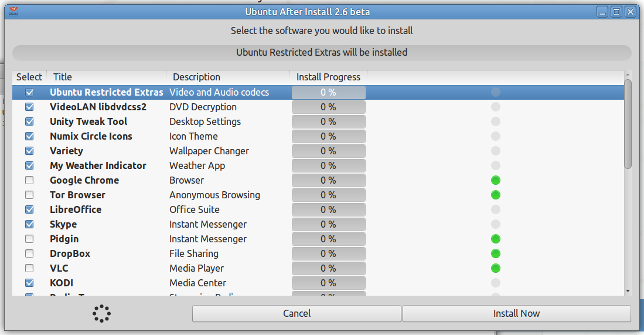644x335 pixels.
Task: Check the VLC checkbox
Action: [x=29, y=269]
